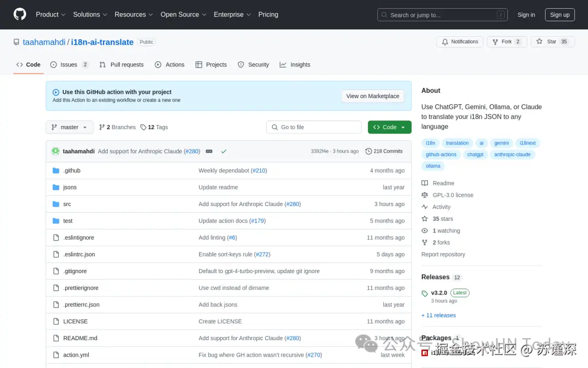Screen dimensions: 588x368
Task: Click the Search or jump to field
Action: (443, 15)
